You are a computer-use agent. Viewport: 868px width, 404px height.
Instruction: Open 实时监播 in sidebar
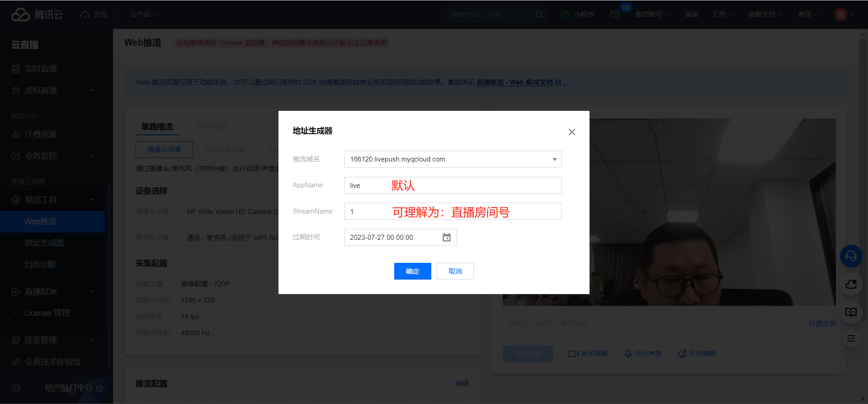pyautogui.click(x=41, y=69)
